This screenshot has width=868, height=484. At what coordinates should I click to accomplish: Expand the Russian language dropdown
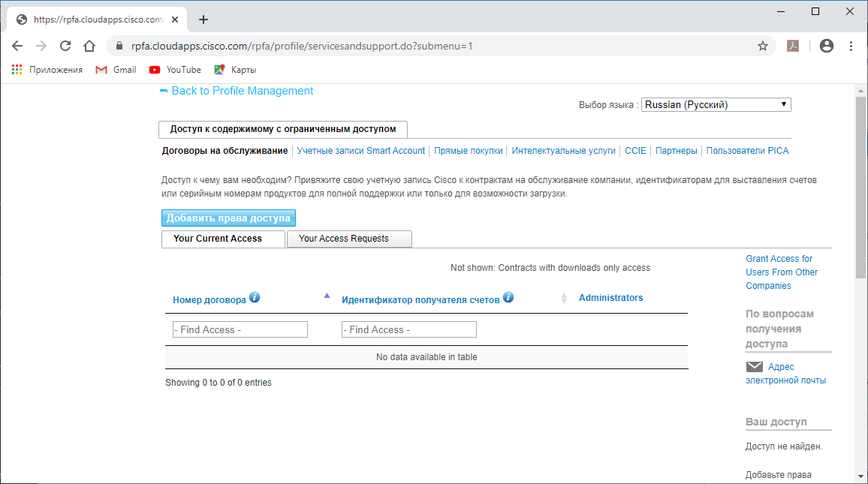tap(716, 104)
